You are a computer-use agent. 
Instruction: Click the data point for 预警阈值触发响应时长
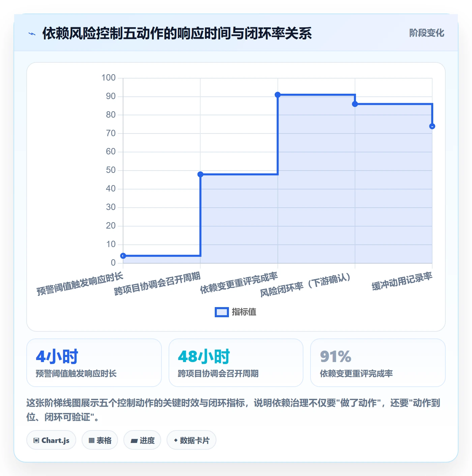tap(123, 256)
